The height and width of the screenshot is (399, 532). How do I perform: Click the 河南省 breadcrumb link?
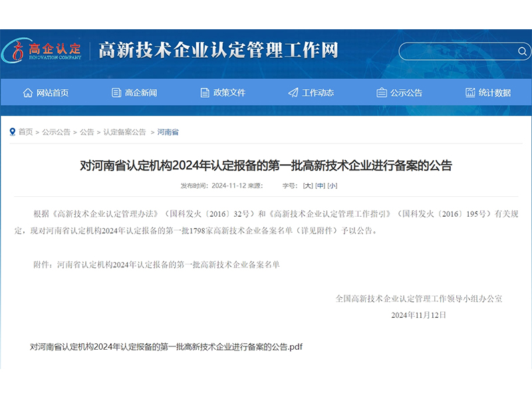pyautogui.click(x=169, y=132)
